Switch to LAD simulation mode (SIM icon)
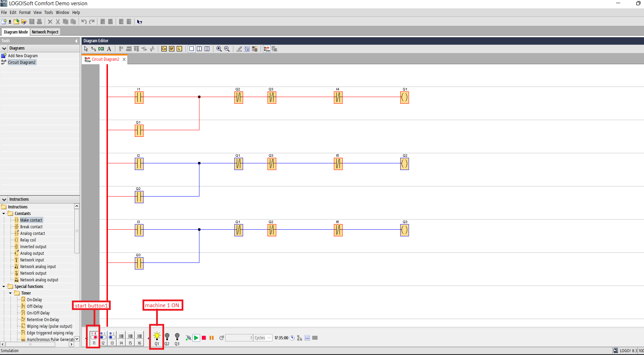Screen dimensions: 644x355 tap(266, 49)
